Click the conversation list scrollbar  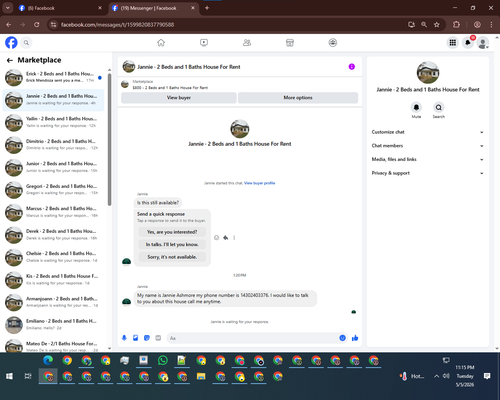click(x=109, y=139)
